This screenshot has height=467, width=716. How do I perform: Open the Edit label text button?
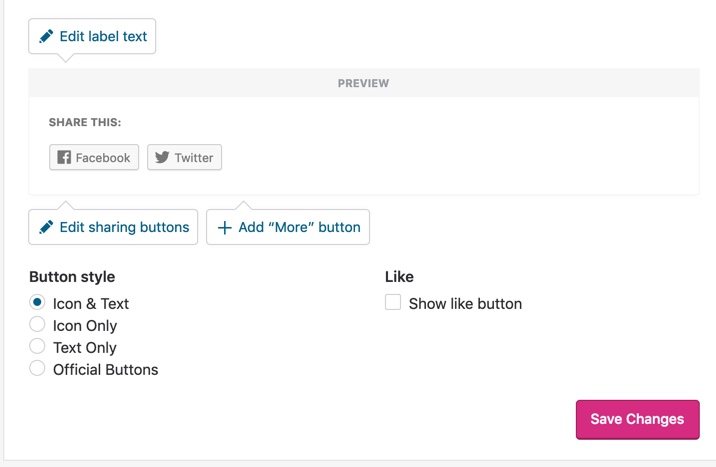tap(92, 36)
